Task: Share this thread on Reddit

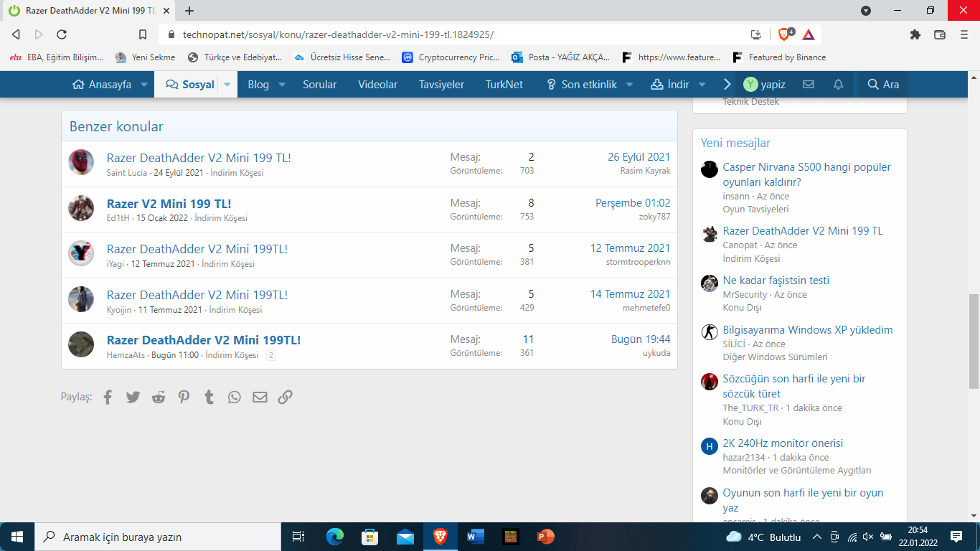Action: pos(159,397)
